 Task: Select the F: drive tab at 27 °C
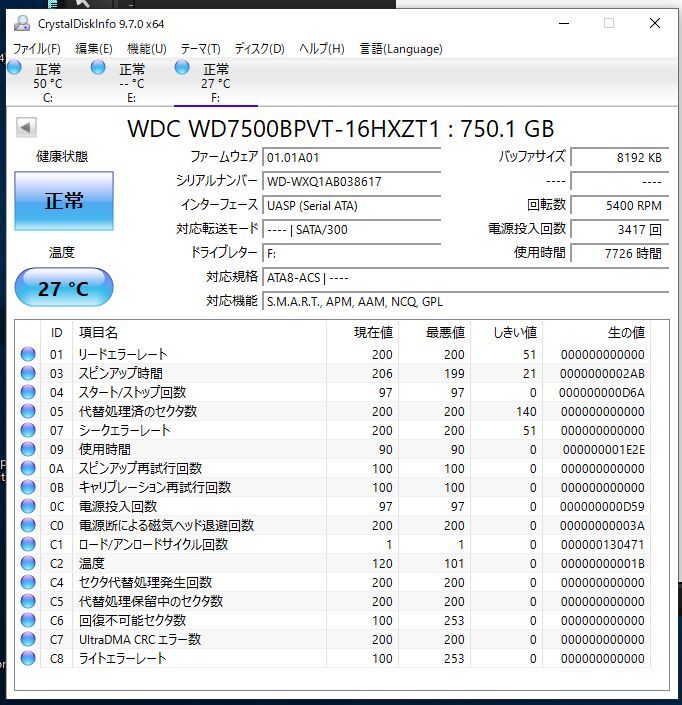tap(216, 83)
